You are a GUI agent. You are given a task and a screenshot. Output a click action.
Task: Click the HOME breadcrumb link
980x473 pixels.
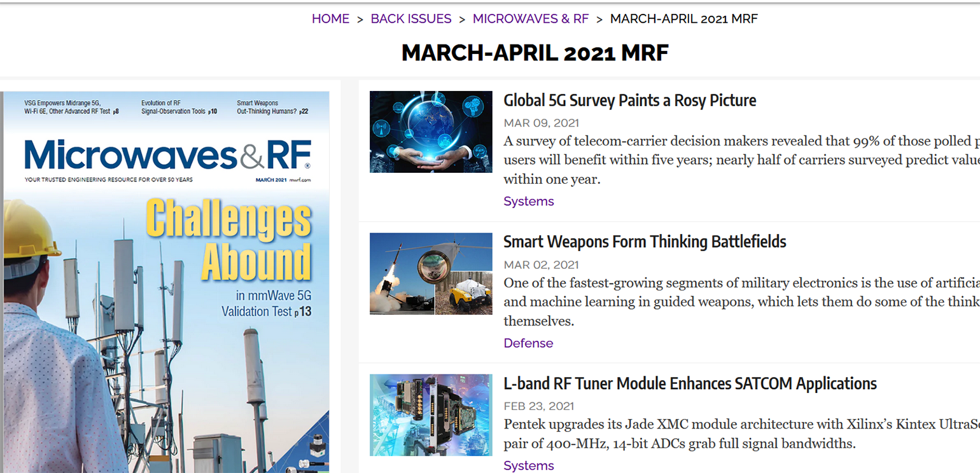click(330, 19)
